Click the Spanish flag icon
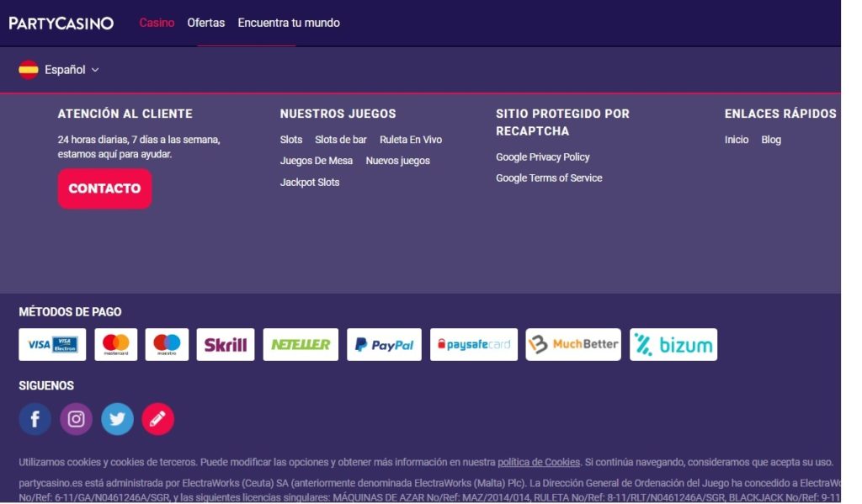The image size is (862, 504). pos(29,70)
